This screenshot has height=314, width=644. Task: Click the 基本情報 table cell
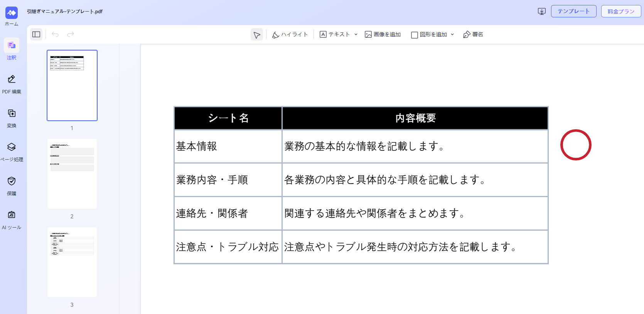click(x=228, y=146)
